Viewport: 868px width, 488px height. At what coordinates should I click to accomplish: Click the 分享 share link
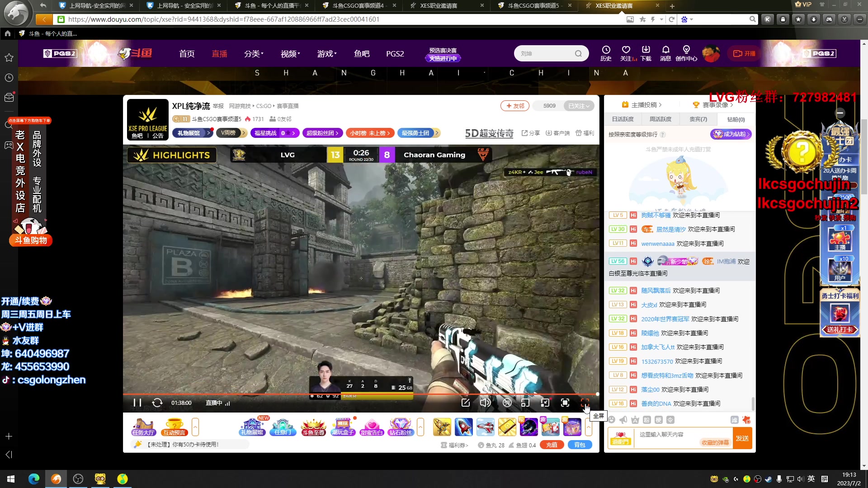click(531, 133)
